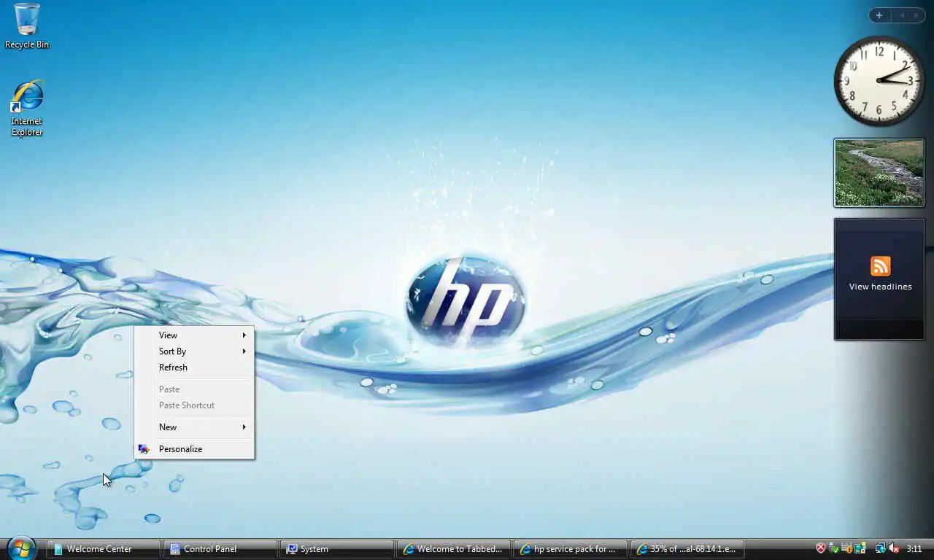This screenshot has height=560, width=934.
Task: Click the taskbar clock showing 3:11
Action: (x=914, y=548)
